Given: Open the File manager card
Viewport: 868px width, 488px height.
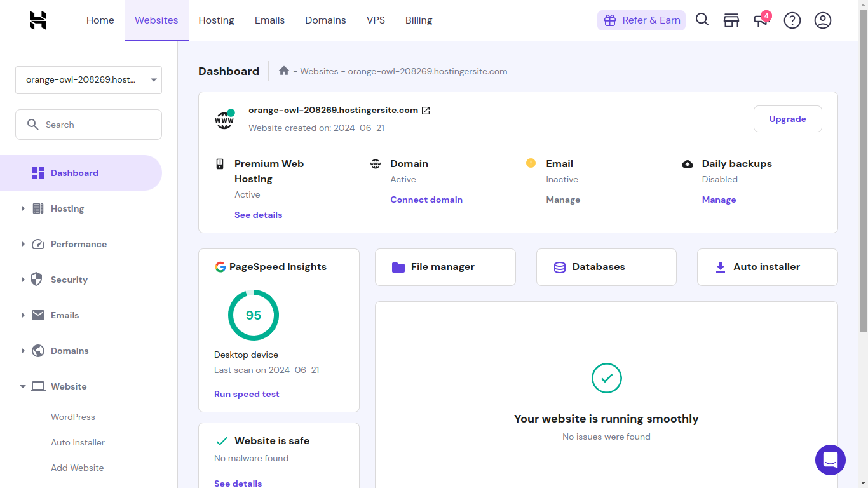Looking at the screenshot, I should pyautogui.click(x=445, y=267).
